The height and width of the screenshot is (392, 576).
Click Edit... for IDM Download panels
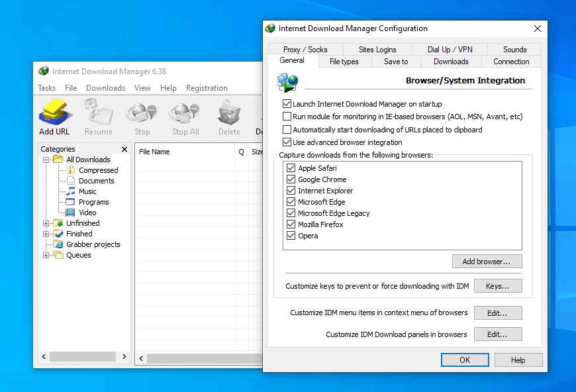(498, 334)
